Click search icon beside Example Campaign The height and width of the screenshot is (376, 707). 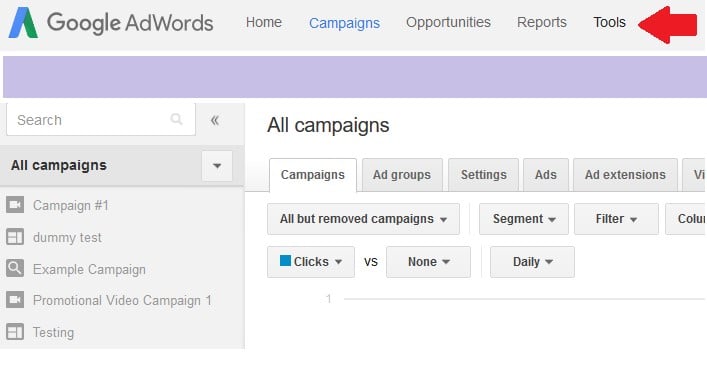point(15,269)
